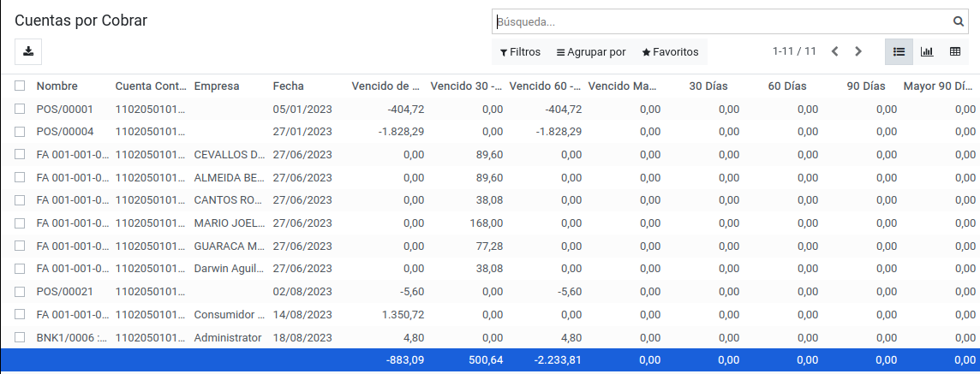Image resolution: width=980 pixels, height=374 pixels.
Task: Click the CEVALLOS D... company cell
Action: click(230, 154)
